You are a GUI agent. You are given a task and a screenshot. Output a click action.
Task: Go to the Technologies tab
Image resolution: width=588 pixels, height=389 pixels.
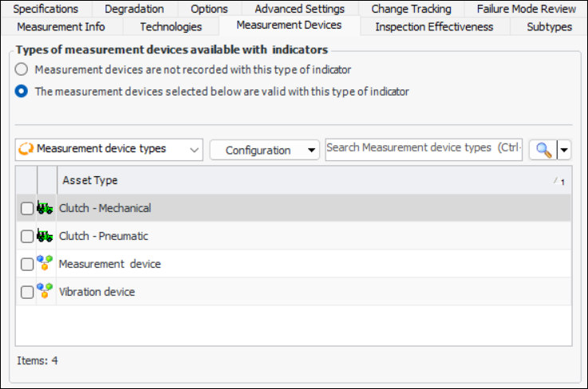click(x=171, y=26)
